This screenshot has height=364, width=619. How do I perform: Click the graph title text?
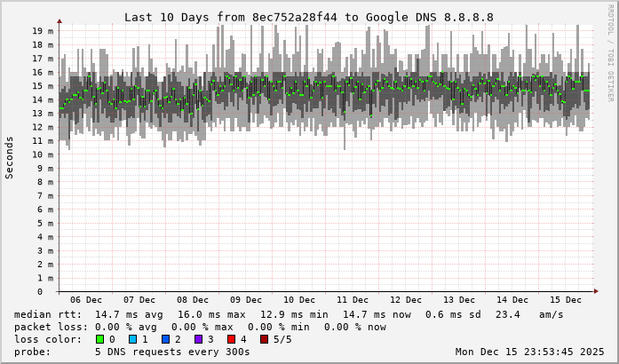click(308, 17)
